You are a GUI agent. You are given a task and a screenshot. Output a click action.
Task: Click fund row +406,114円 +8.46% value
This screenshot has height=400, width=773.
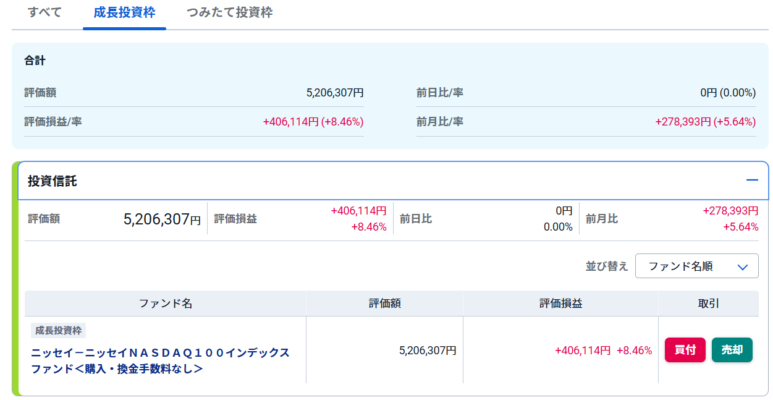(603, 351)
